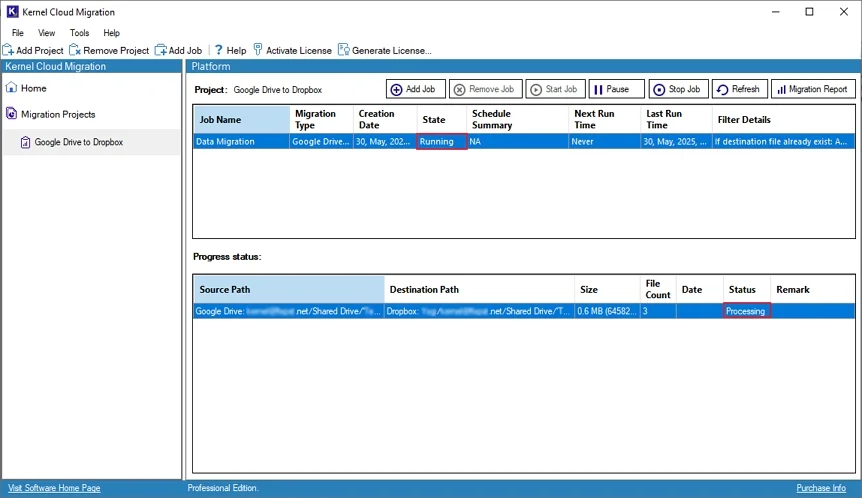Image resolution: width=862 pixels, height=498 pixels.
Task: Click the Status column header
Action: click(x=747, y=290)
